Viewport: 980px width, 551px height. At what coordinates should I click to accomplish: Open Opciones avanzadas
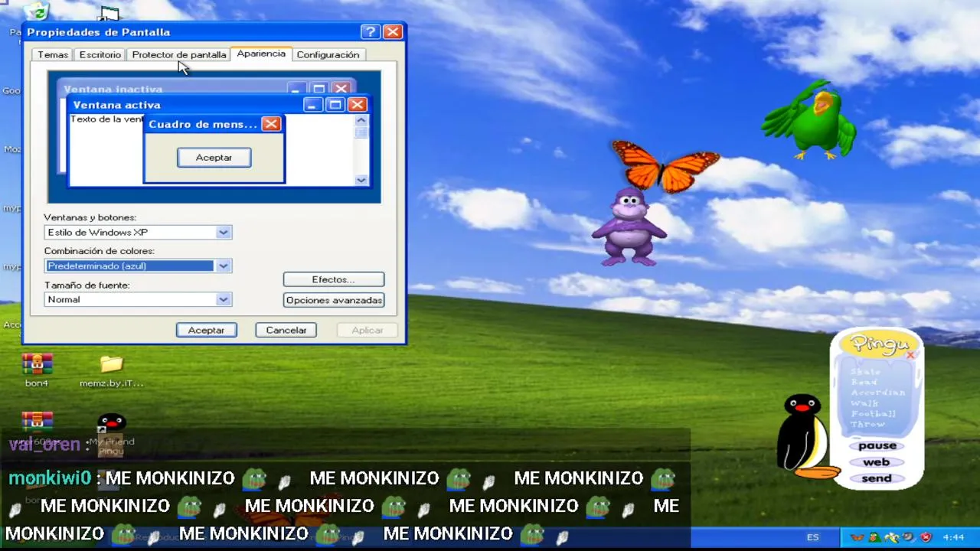(x=334, y=300)
